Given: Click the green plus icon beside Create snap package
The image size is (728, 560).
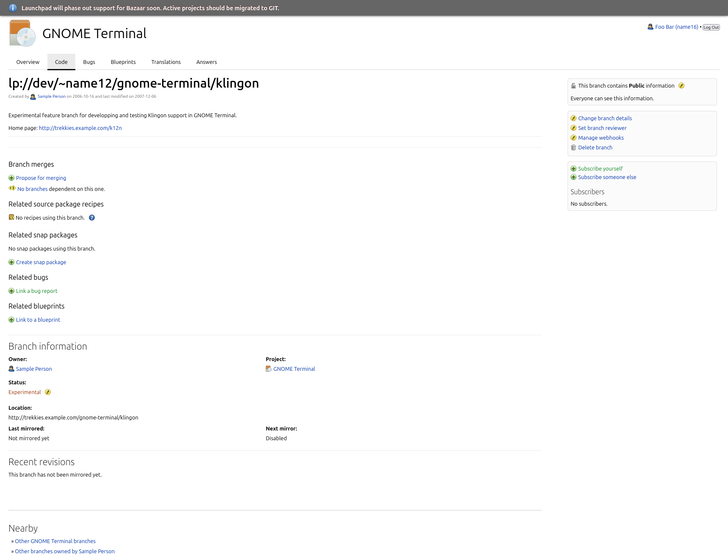Looking at the screenshot, I should click(11, 262).
